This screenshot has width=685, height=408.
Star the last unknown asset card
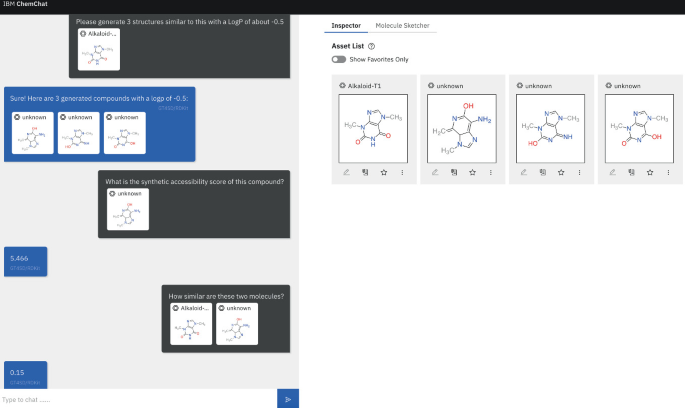coord(650,172)
